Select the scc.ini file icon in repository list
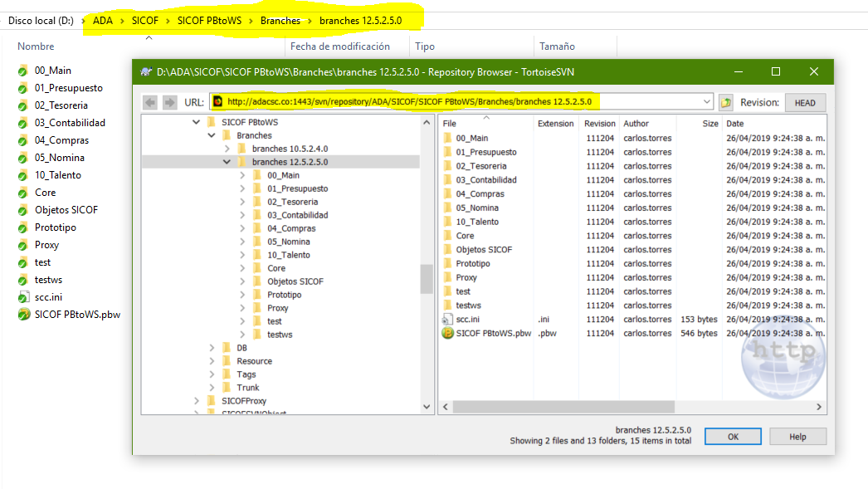868x489 pixels. click(448, 320)
